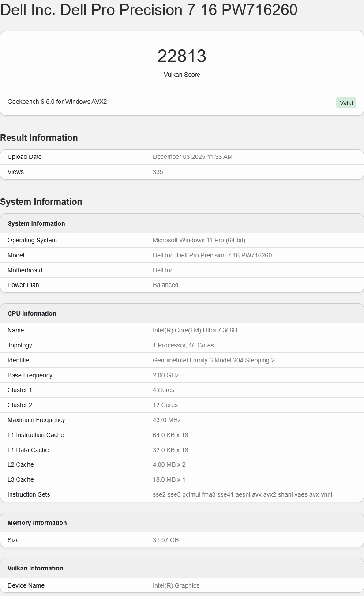Select the Geekbench 6.5.0 for Windows AVX2 text

tap(57, 102)
